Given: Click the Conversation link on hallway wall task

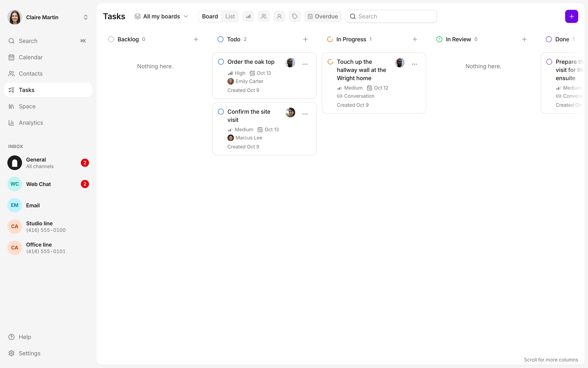Looking at the screenshot, I should click(355, 96).
